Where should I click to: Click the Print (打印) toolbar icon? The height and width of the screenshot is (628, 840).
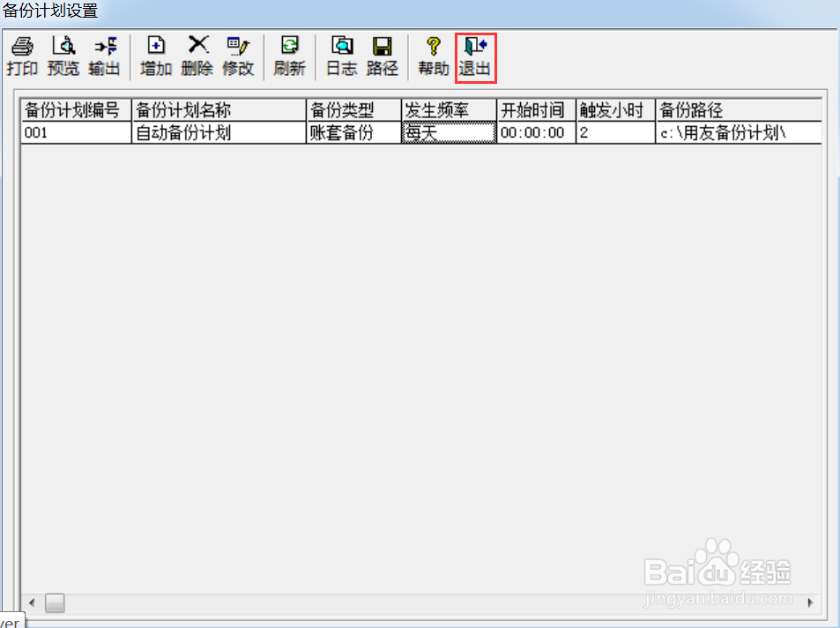coord(23,56)
